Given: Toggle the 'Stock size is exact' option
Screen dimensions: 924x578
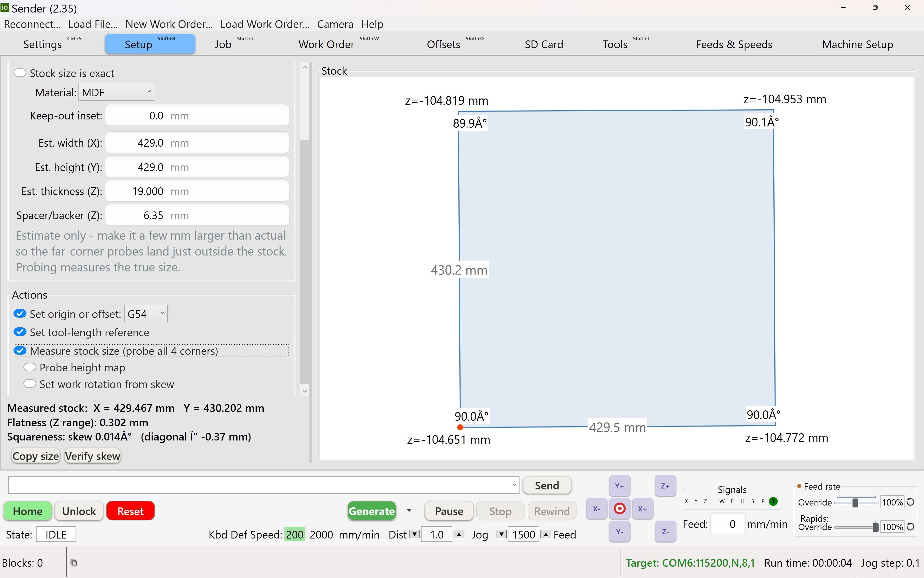Looking at the screenshot, I should [x=20, y=73].
